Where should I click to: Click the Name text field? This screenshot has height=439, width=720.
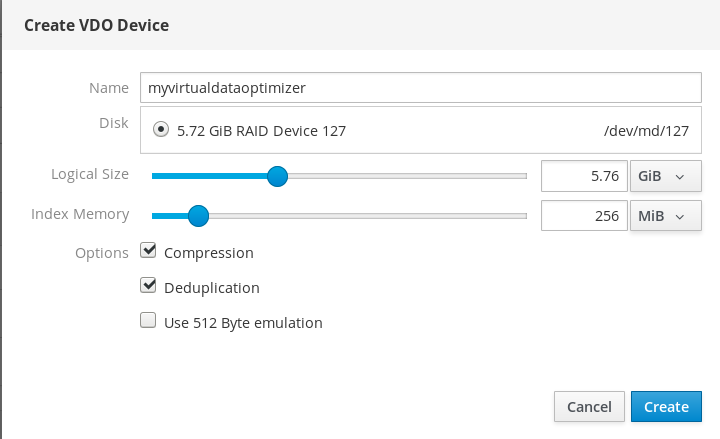pos(420,87)
